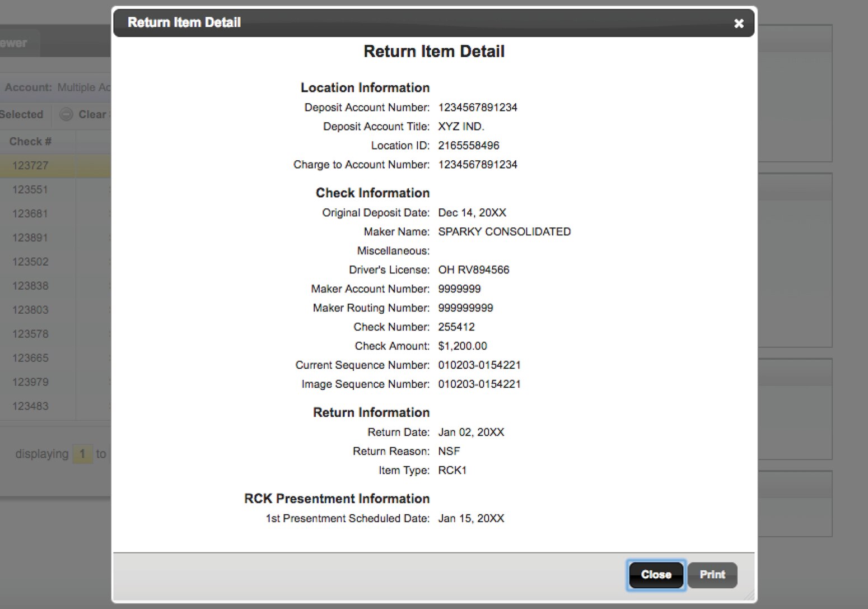Select check row 123727

(x=31, y=166)
